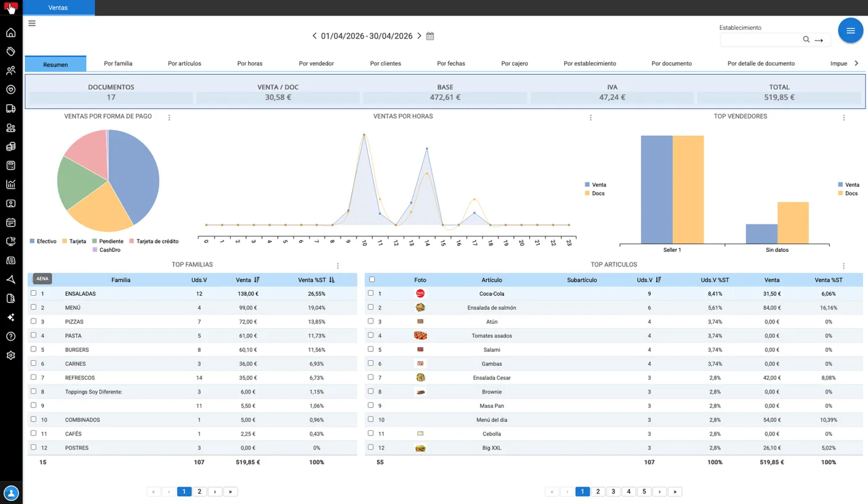Open options menu for Top Vendedores chart
The height and width of the screenshot is (504, 868).
844,117
